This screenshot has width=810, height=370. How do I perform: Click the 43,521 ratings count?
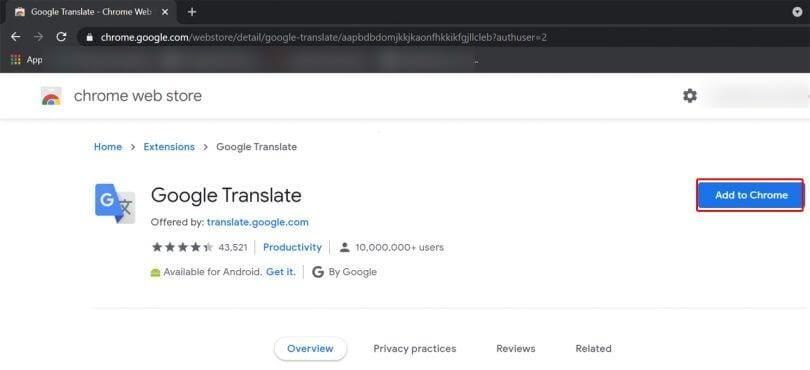point(233,248)
